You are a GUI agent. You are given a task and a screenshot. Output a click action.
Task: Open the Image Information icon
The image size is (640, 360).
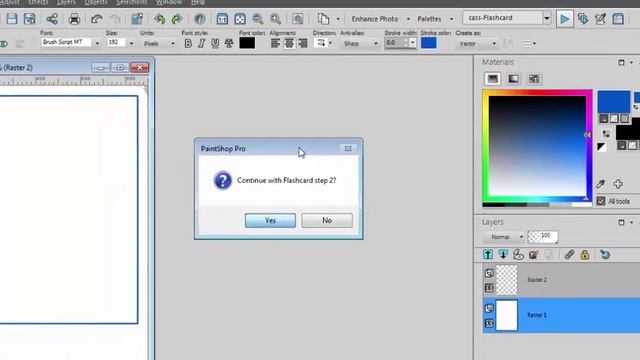200,19
